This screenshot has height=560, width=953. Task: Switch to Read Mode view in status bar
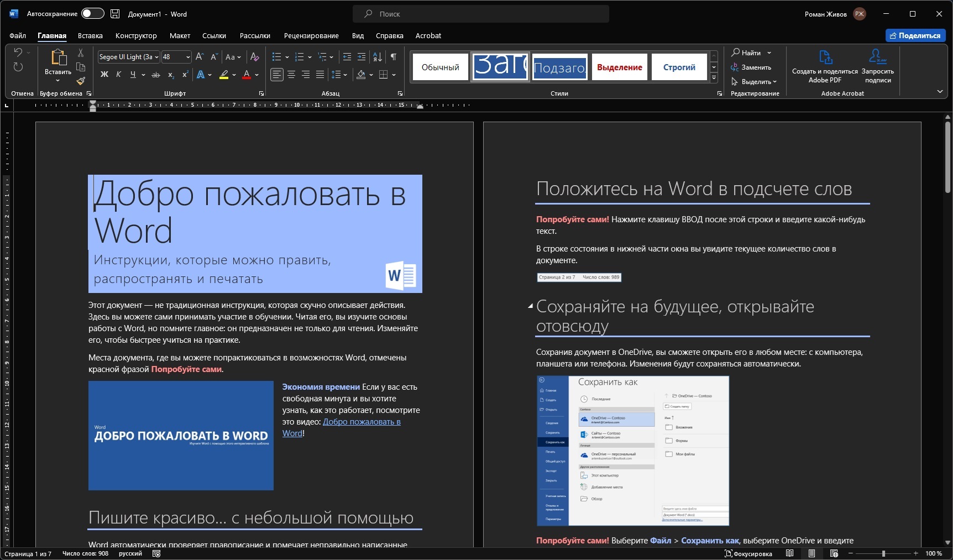(x=790, y=553)
